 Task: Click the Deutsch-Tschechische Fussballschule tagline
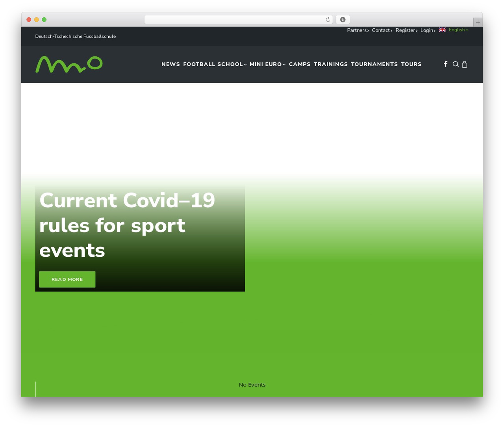[x=76, y=36]
